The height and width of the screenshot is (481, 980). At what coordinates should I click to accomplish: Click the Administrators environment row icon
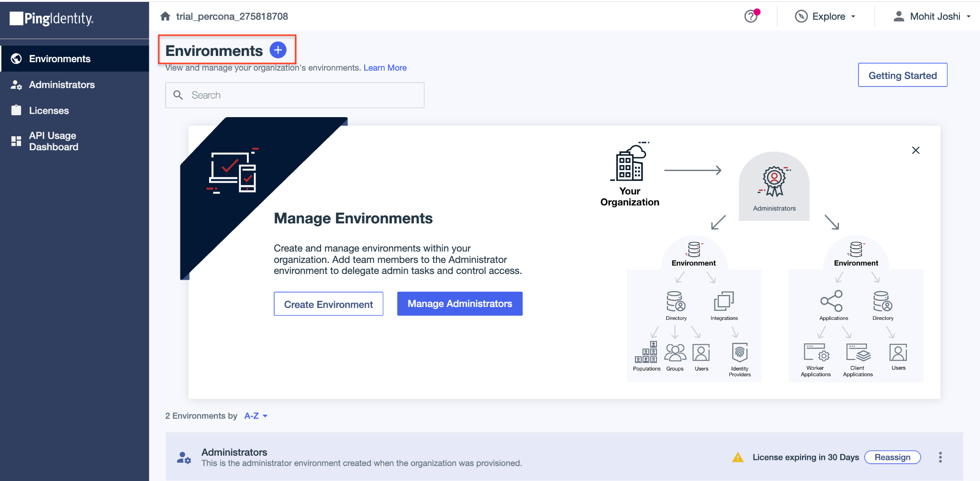click(x=184, y=458)
